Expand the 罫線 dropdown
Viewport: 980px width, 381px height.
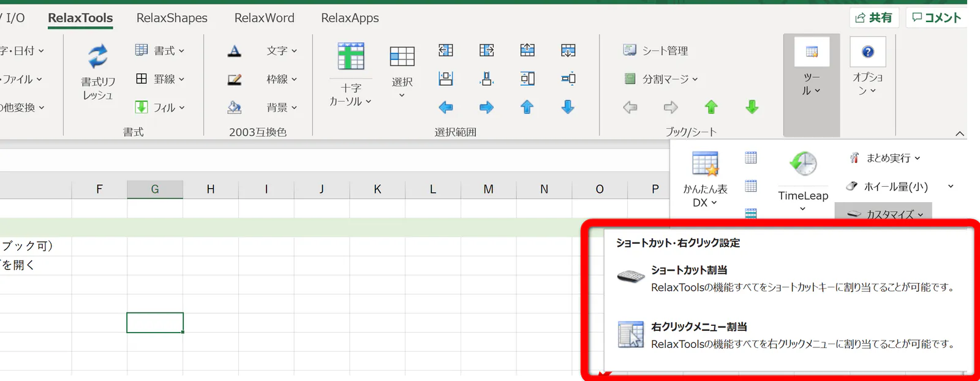pos(160,79)
